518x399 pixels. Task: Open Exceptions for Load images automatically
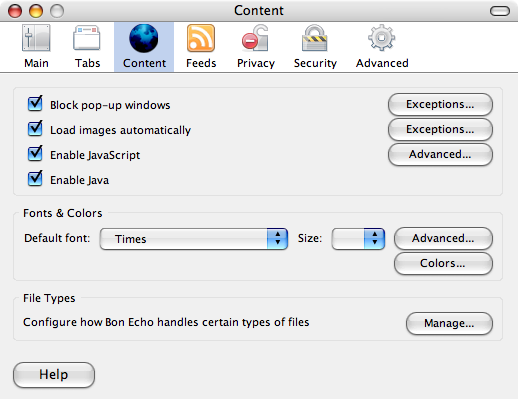pyautogui.click(x=440, y=129)
